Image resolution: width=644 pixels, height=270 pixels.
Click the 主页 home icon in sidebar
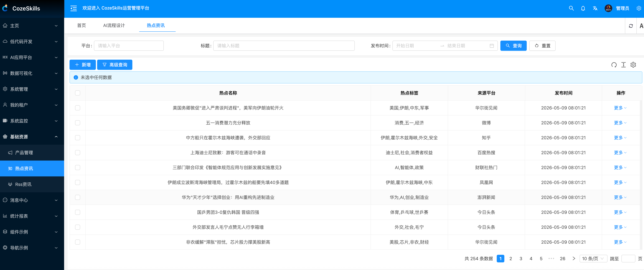click(x=5, y=26)
